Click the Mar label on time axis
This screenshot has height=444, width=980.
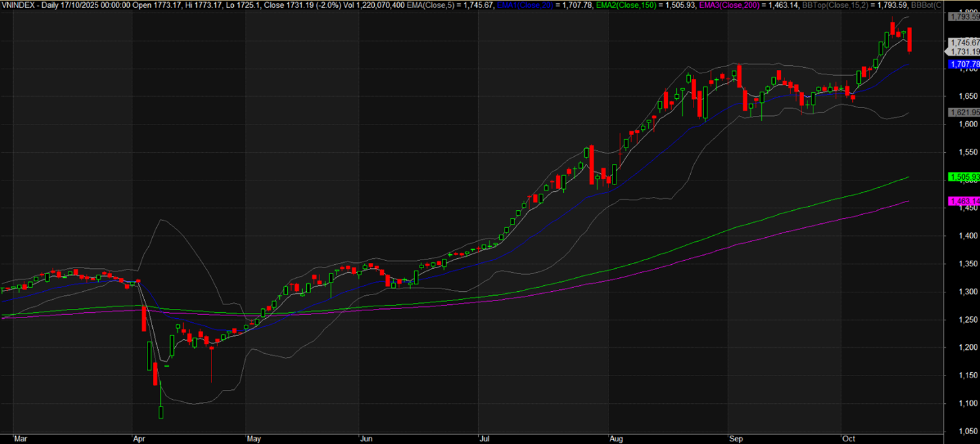click(20, 437)
